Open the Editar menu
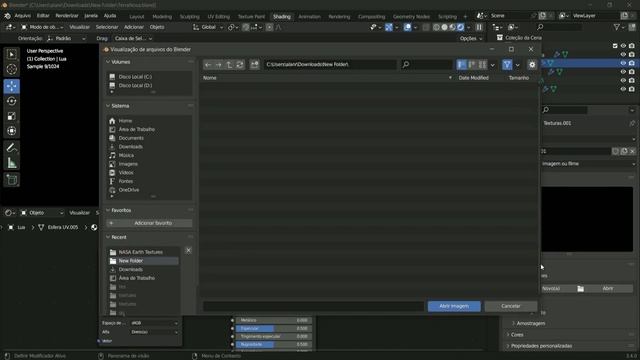This screenshot has height=360, width=640. point(43,16)
